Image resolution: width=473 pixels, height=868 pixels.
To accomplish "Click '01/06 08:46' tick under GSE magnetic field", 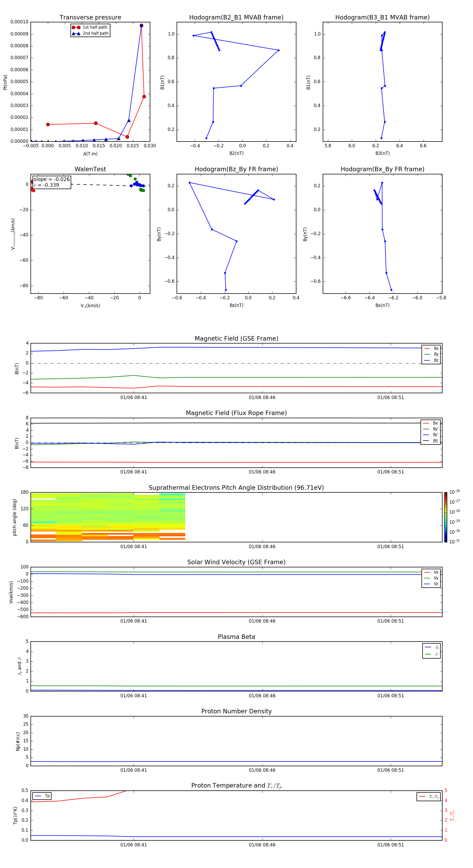I will click(x=262, y=398).
